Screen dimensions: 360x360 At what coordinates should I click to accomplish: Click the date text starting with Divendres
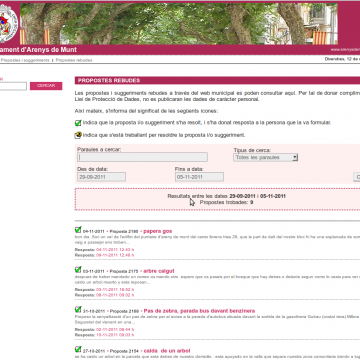pyautogui.click(x=342, y=59)
